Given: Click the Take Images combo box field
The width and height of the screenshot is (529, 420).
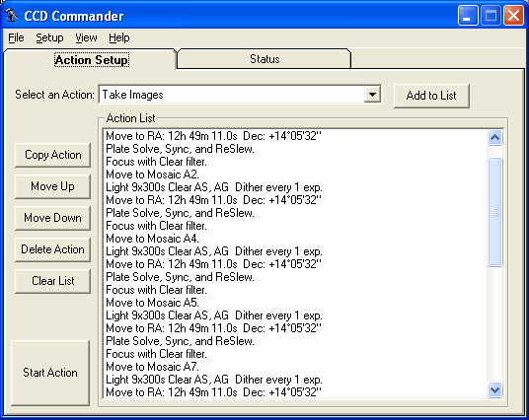Looking at the screenshot, I should [240, 95].
